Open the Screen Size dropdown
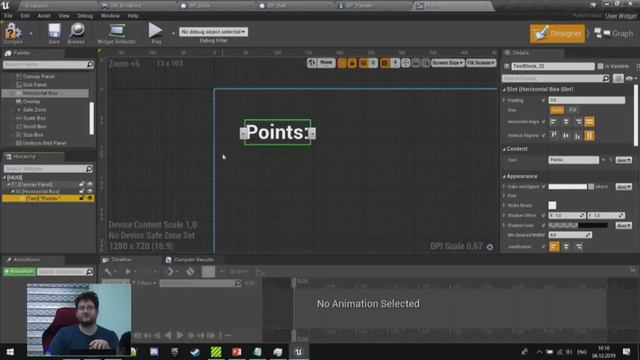Image resolution: width=640 pixels, height=360 pixels. click(447, 63)
